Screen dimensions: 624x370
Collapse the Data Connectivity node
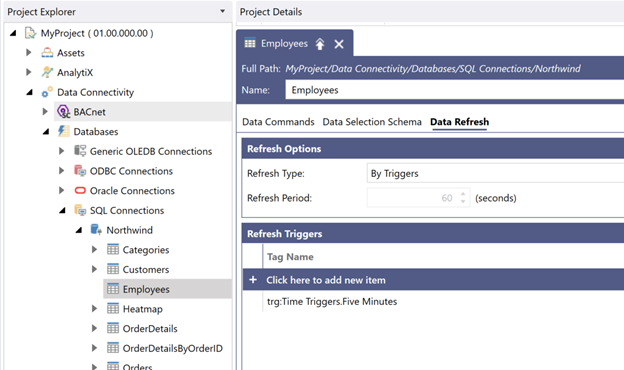tap(29, 92)
